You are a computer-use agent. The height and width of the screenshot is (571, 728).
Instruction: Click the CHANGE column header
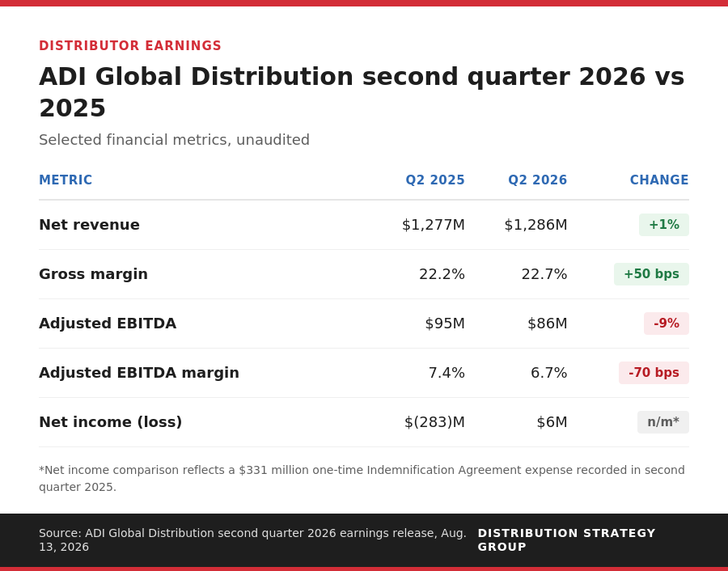pyautogui.click(x=659, y=180)
